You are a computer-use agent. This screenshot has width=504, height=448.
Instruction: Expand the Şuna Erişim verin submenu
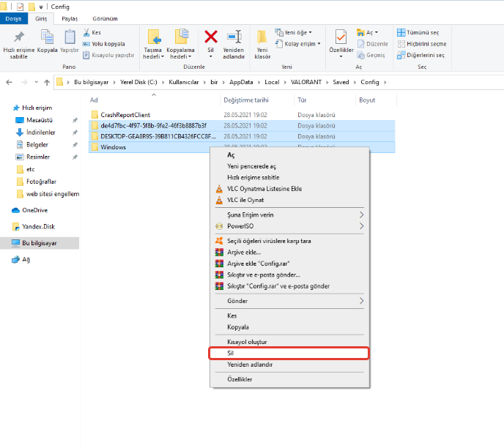pyautogui.click(x=361, y=214)
